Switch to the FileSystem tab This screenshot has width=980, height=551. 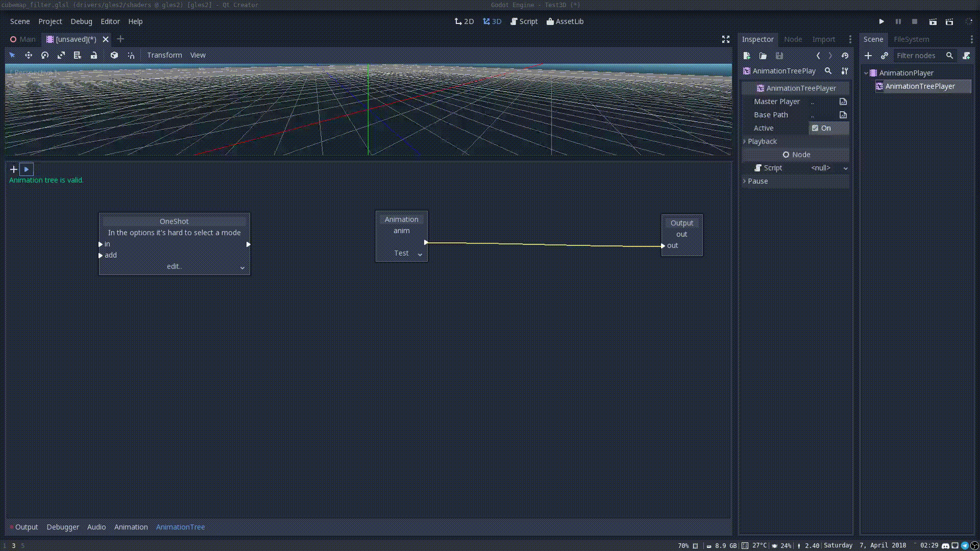[x=911, y=39]
